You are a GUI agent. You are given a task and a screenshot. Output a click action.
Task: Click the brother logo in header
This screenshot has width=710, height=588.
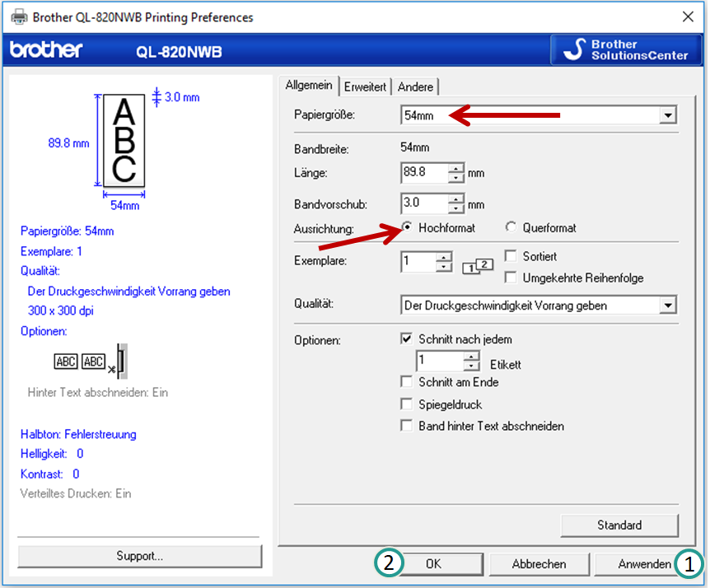46,49
